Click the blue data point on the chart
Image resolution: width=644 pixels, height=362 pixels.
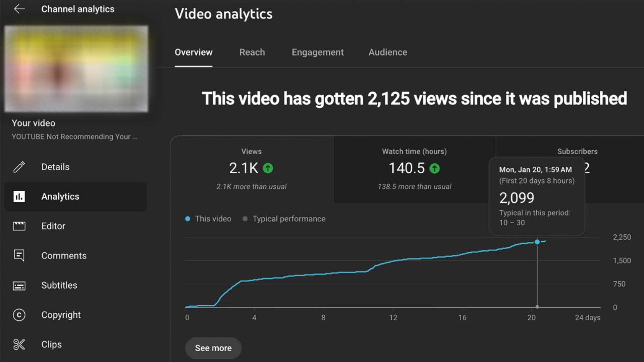click(x=537, y=242)
